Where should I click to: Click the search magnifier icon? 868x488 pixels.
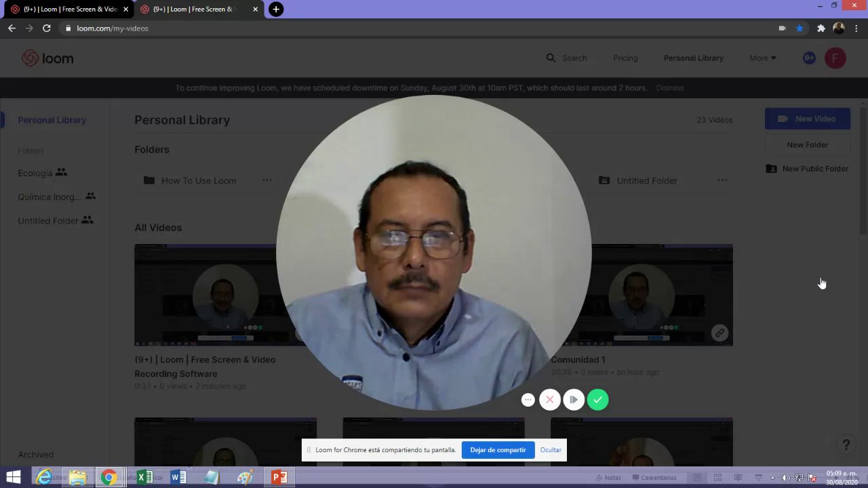click(551, 58)
